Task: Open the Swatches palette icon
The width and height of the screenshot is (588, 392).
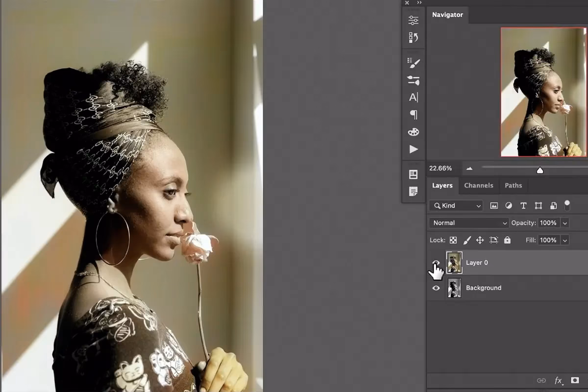Action: click(414, 132)
